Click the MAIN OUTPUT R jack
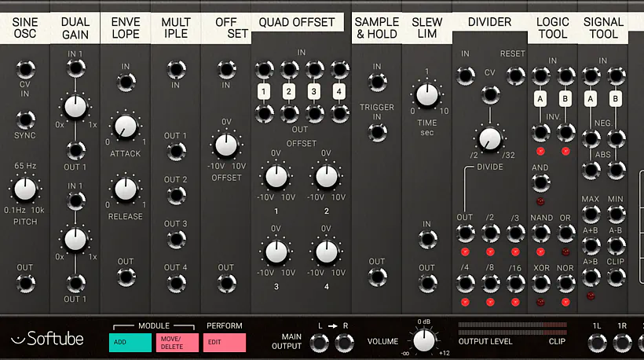This screenshot has height=360, width=644. [345, 343]
